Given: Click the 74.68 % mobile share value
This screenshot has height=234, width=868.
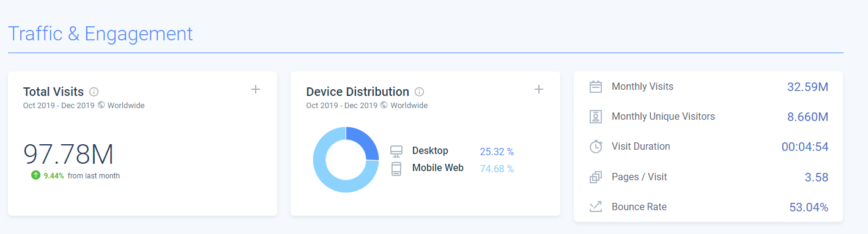Looking at the screenshot, I should point(497,169).
